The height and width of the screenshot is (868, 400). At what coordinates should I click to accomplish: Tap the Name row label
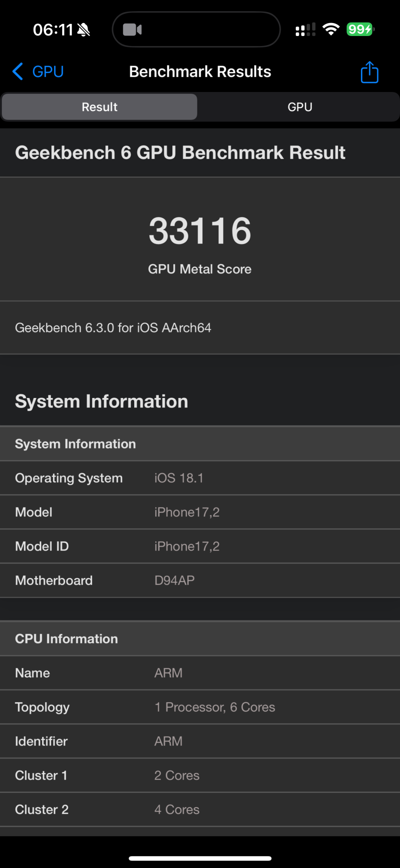[x=33, y=673]
